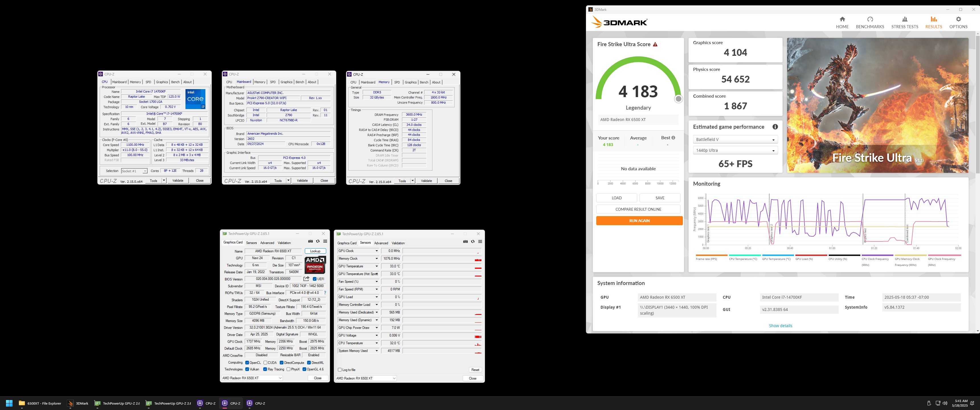
Task: Click the Fire Strike Ultra score warning icon
Action: pos(655,44)
